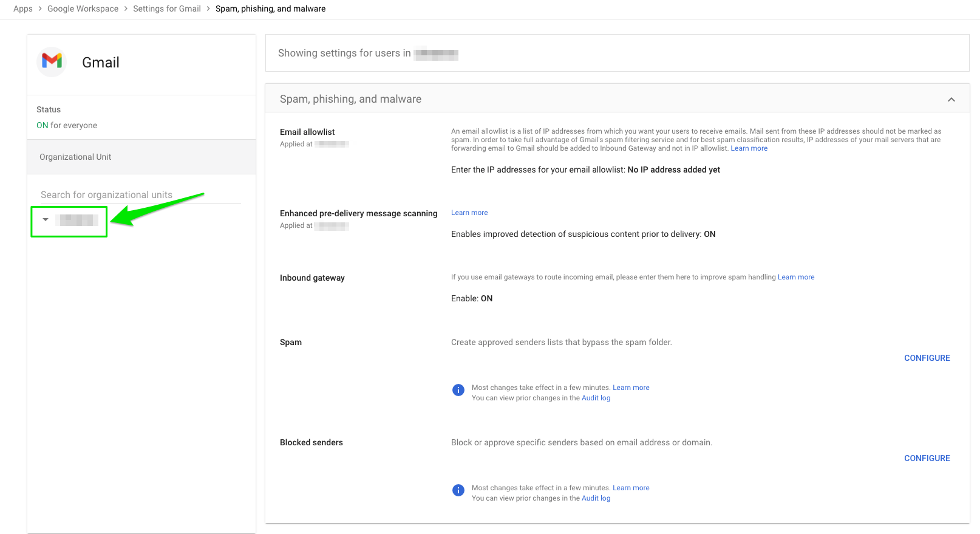Collapse the Spam, phishing, and malware panel
The image size is (980, 534).
951,100
